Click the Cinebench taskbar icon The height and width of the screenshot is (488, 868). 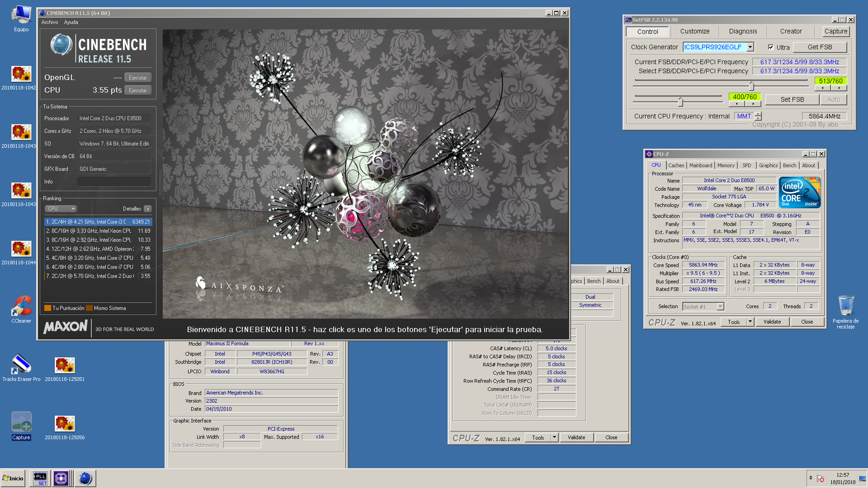85,479
